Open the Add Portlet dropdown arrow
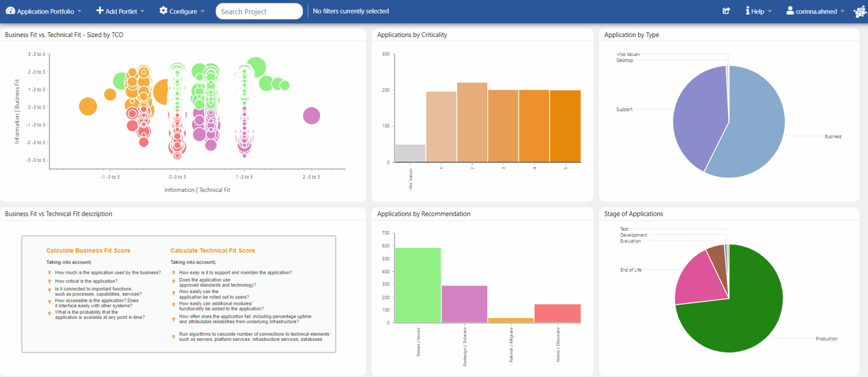This screenshot has height=377, width=868. point(143,12)
